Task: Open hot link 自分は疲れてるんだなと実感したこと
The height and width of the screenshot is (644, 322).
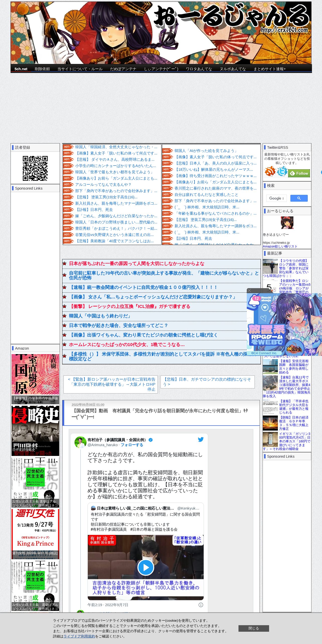Action: tap(206, 195)
